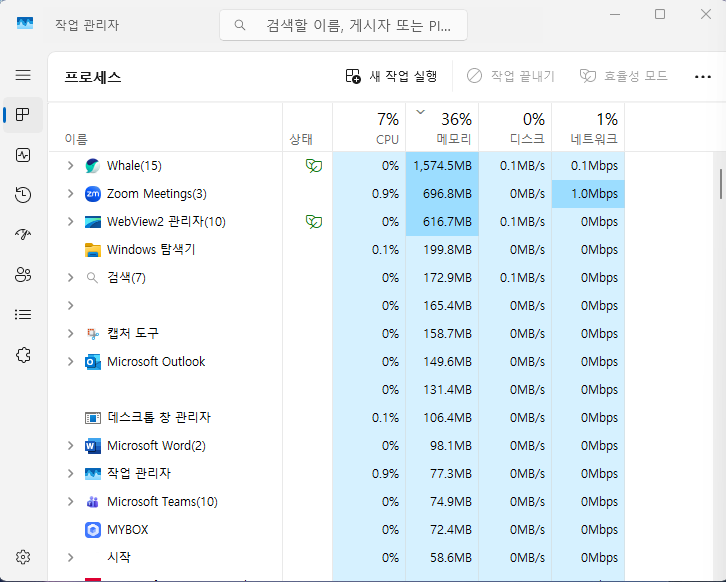
Task: Click the Microsoft Word icon
Action: click(93, 446)
